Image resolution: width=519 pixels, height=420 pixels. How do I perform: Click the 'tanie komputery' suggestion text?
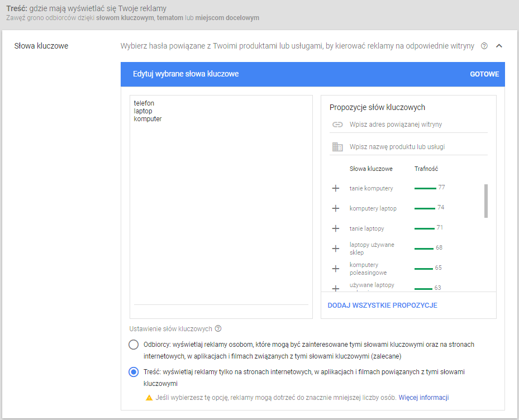tap(371, 188)
